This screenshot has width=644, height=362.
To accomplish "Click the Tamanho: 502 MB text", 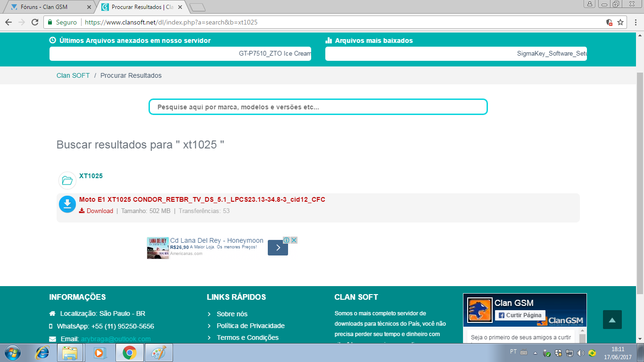I will click(x=146, y=211).
